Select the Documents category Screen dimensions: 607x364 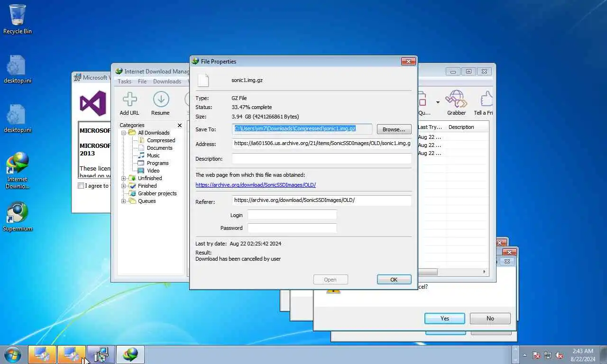[x=155, y=148]
